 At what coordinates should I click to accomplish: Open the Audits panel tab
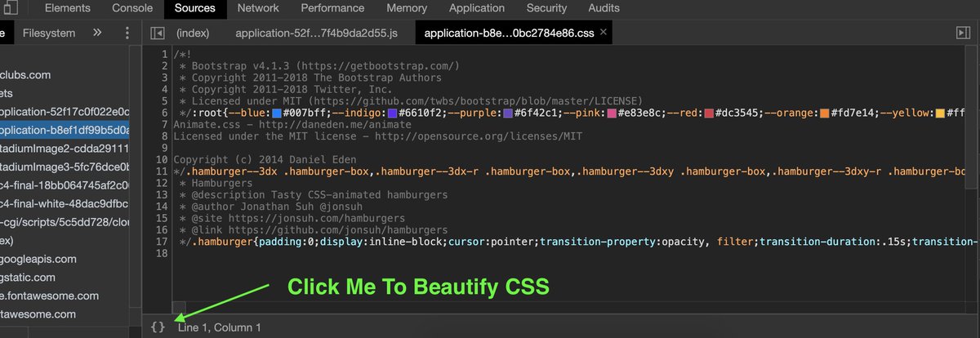tap(604, 8)
